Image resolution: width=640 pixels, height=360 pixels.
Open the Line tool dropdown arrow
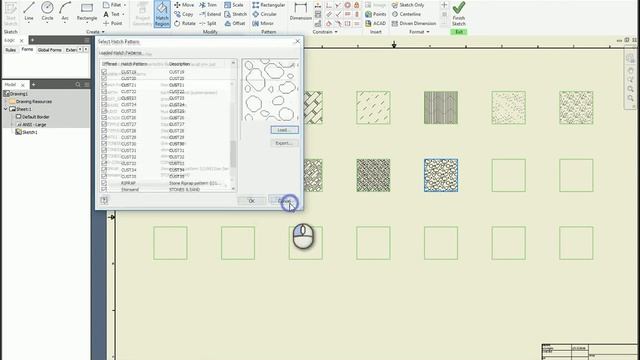tap(29, 23)
